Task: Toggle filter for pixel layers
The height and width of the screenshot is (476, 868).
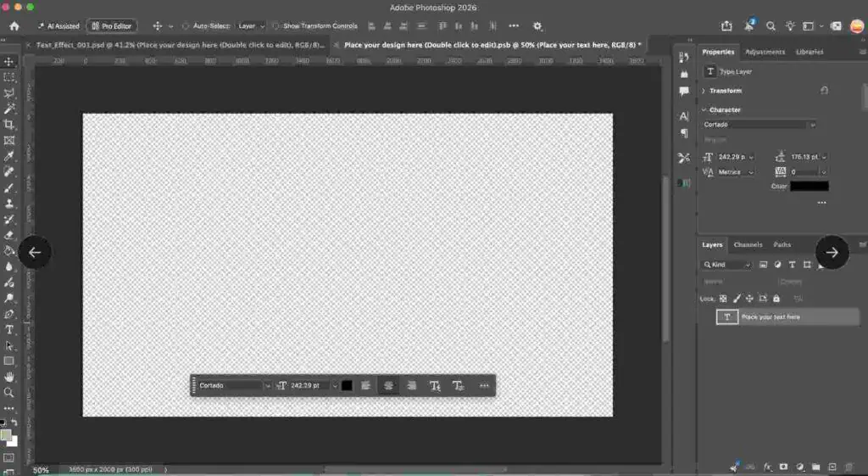Action: pos(763,265)
